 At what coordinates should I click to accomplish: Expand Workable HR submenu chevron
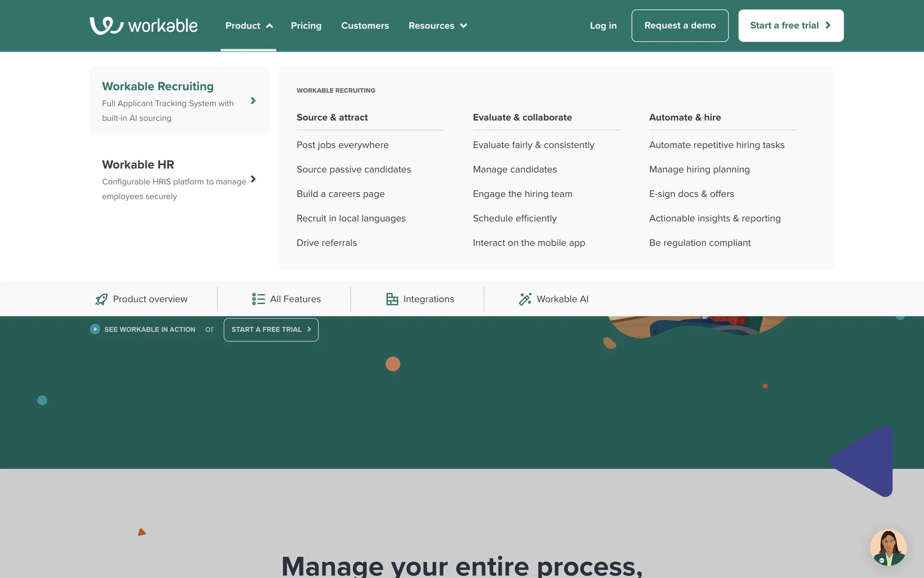pos(253,179)
